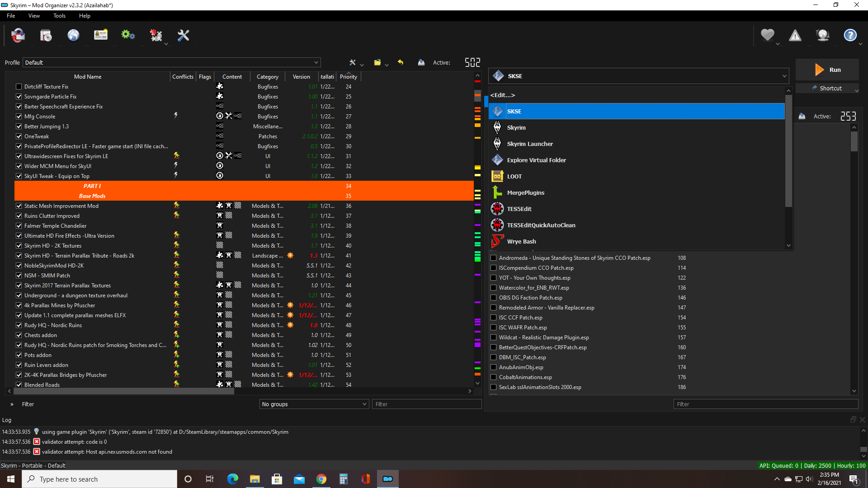Open the folder icon above mod list
Screen dimensions: 868x488
pos(377,62)
